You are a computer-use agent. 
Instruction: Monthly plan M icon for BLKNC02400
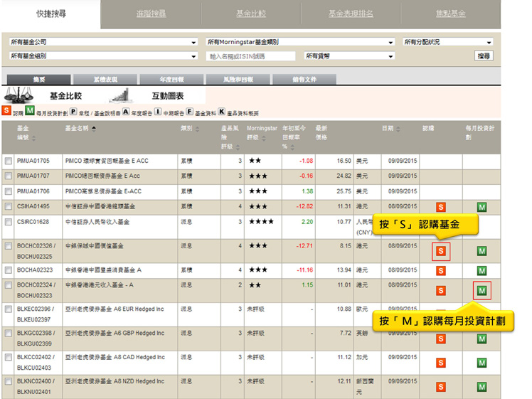pyautogui.click(x=482, y=387)
